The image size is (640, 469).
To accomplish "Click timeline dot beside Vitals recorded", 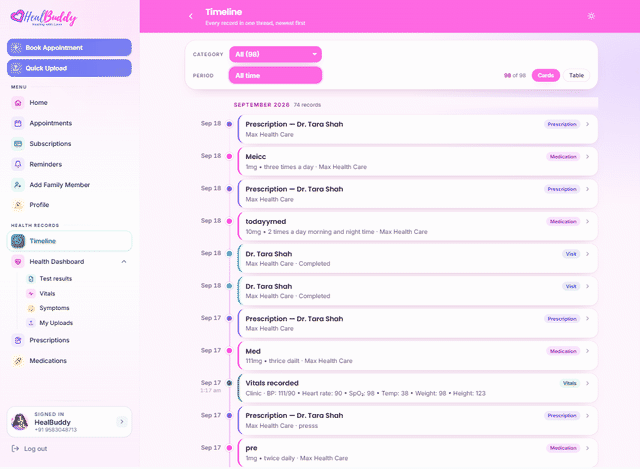I will pyautogui.click(x=229, y=383).
